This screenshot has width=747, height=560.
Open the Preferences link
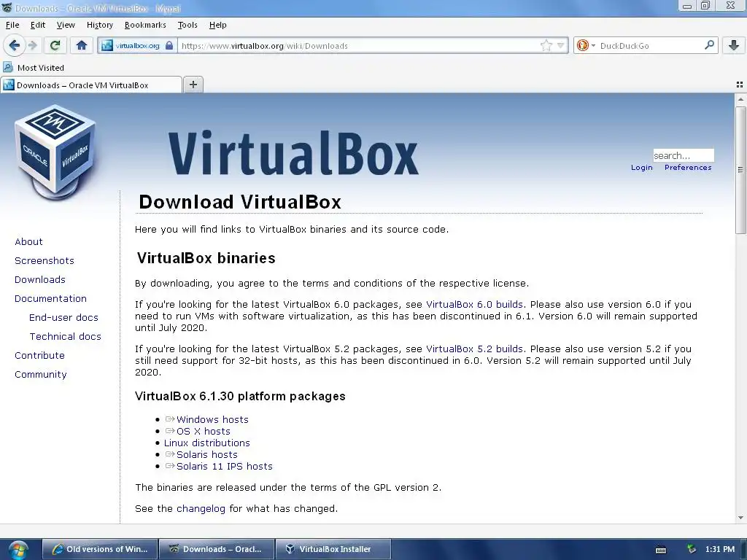pyautogui.click(x=688, y=167)
